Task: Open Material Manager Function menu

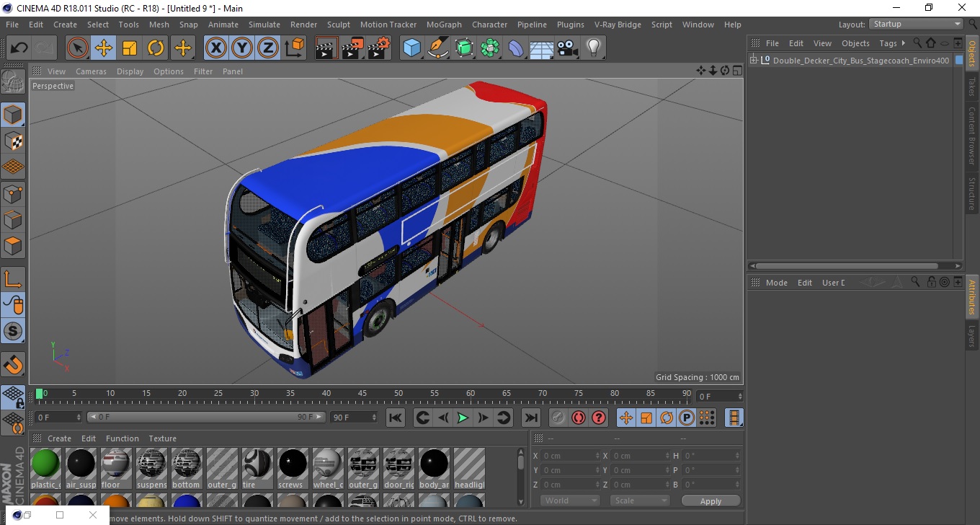Action: (122, 438)
